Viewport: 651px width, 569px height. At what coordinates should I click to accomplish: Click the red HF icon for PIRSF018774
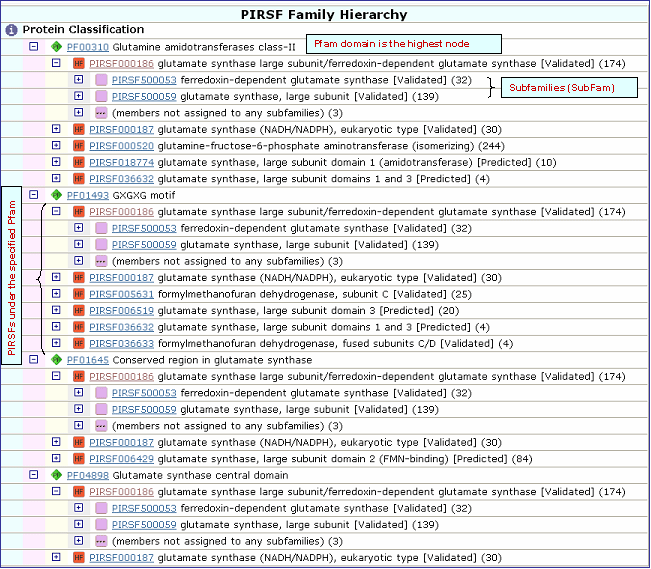pyautogui.click(x=79, y=162)
